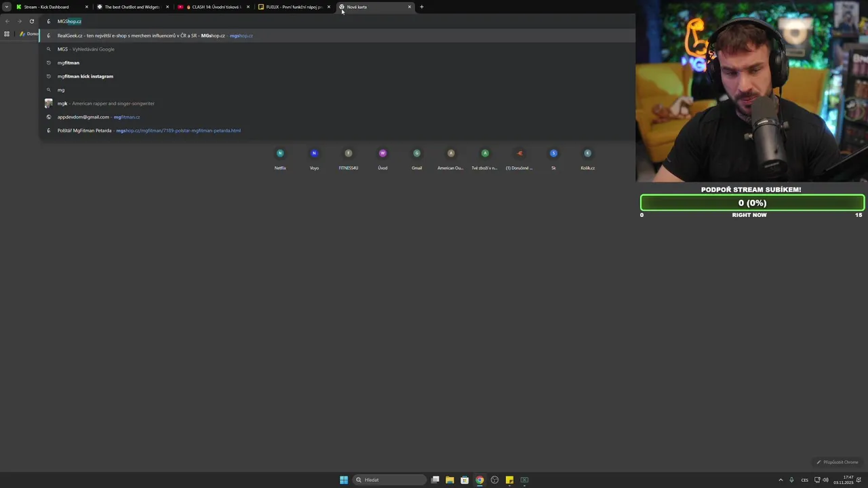Choose plain mg search suggestion
This screenshot has height=488, width=868.
pyautogui.click(x=337, y=89)
